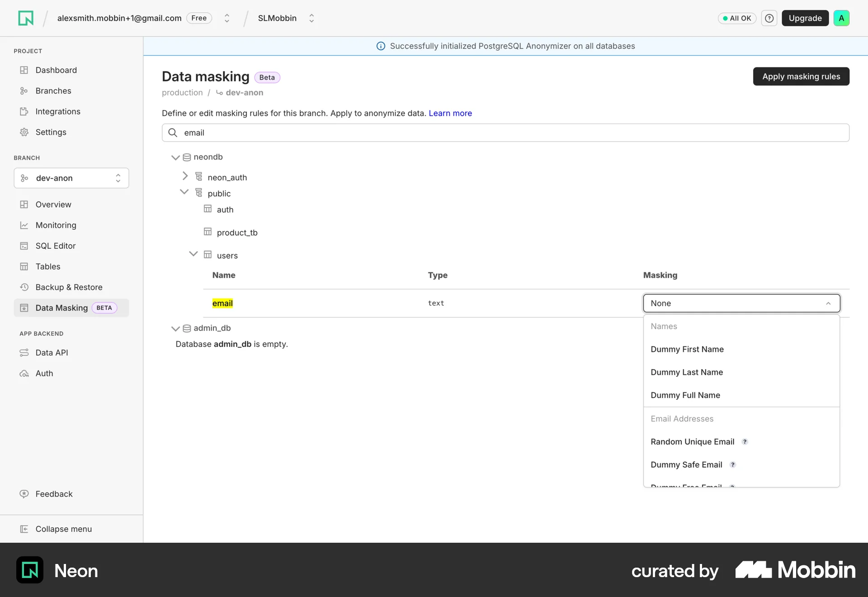Click the highlighted email column name
The image size is (868, 597).
click(x=222, y=303)
